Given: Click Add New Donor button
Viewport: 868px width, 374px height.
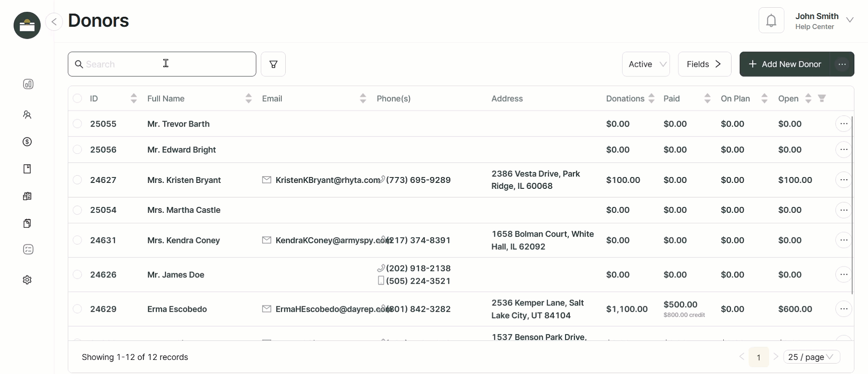Looking at the screenshot, I should (x=785, y=64).
